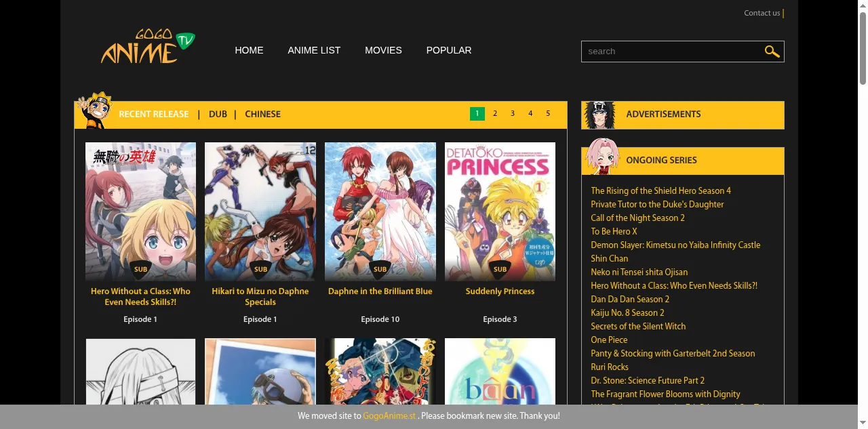The height and width of the screenshot is (429, 868).
Task: Open Panty & Stocking with Garterbelt 2nd Season
Action: pos(673,354)
